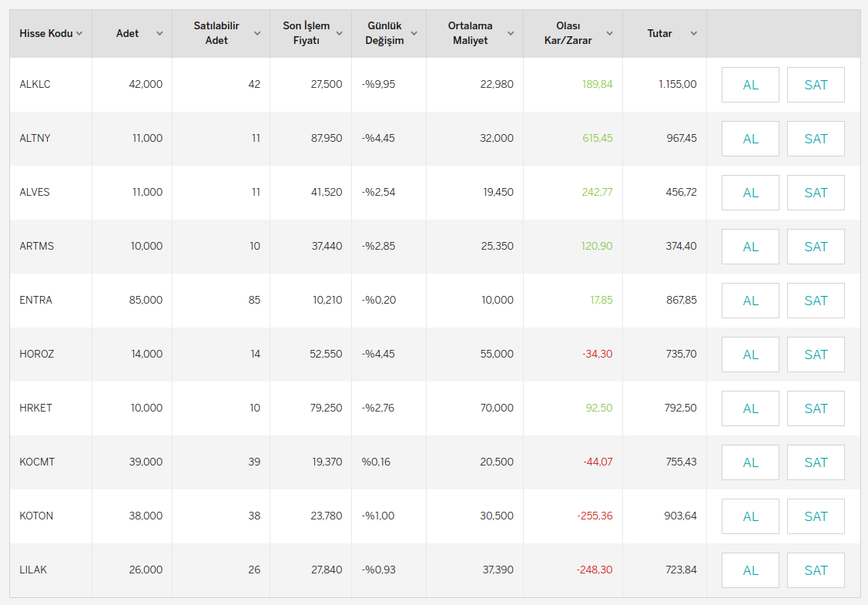
Task: Click ALKLC profit value 189,84
Action: (598, 84)
